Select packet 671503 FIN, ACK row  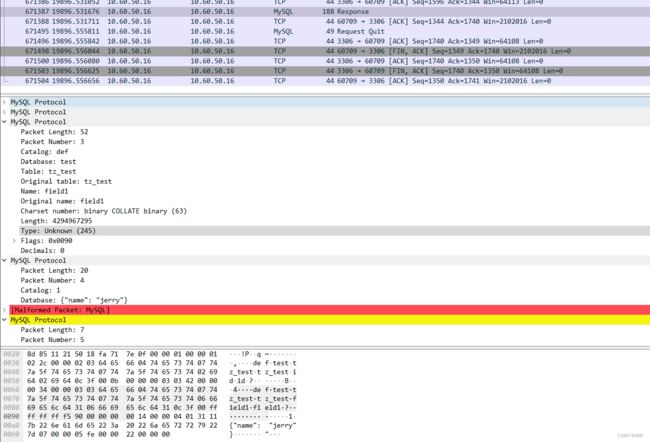coord(325,71)
